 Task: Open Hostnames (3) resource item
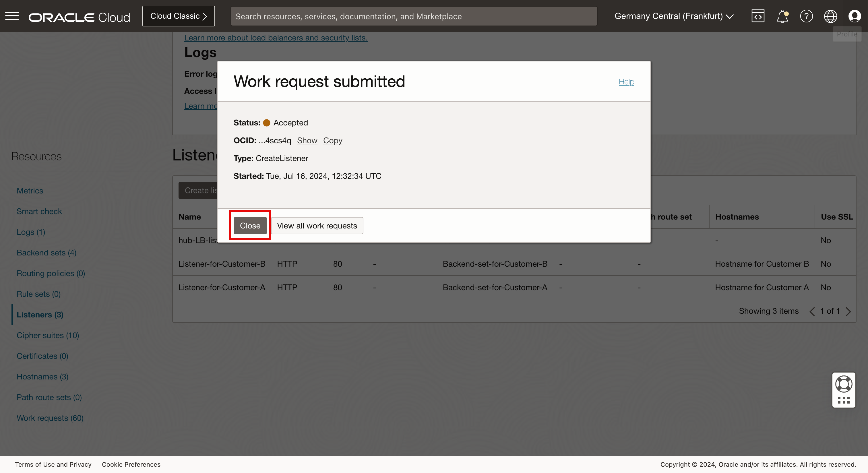[x=42, y=377]
